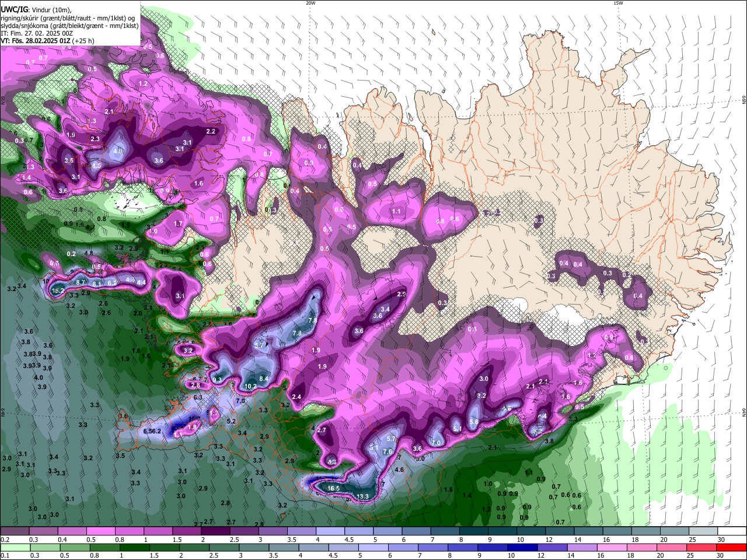Click the palest green 0.1–0.3 rain scale swatch
Image resolution: width=747 pixels, height=560 pixels.
point(15,547)
